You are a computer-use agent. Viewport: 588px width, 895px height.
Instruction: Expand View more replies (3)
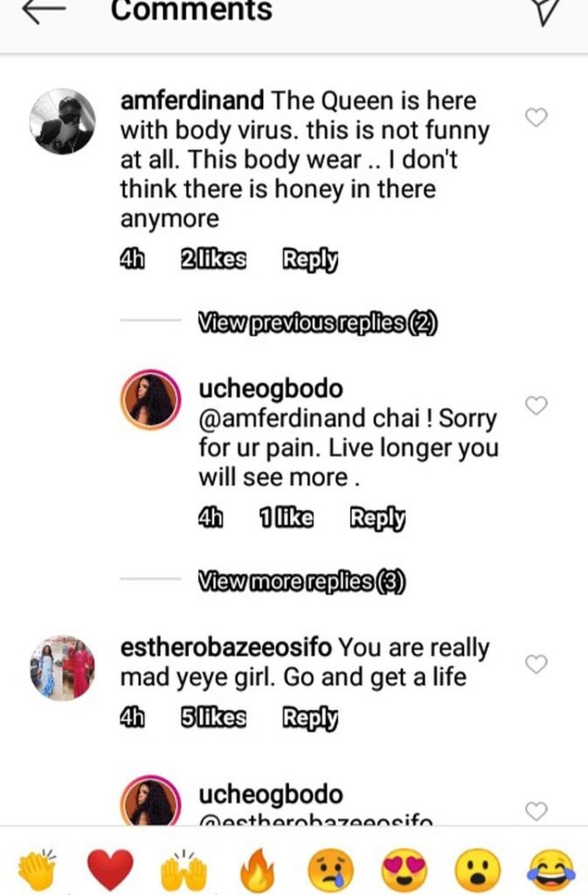coord(301,581)
